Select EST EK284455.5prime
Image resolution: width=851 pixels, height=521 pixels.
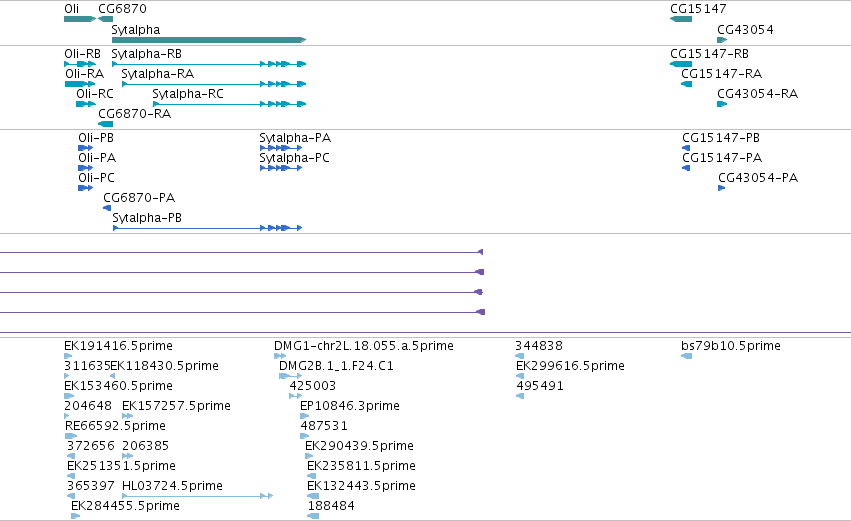point(75,516)
